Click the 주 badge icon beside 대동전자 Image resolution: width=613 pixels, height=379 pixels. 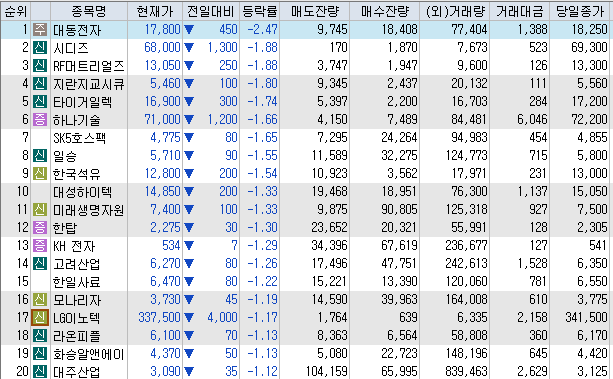click(x=39, y=30)
